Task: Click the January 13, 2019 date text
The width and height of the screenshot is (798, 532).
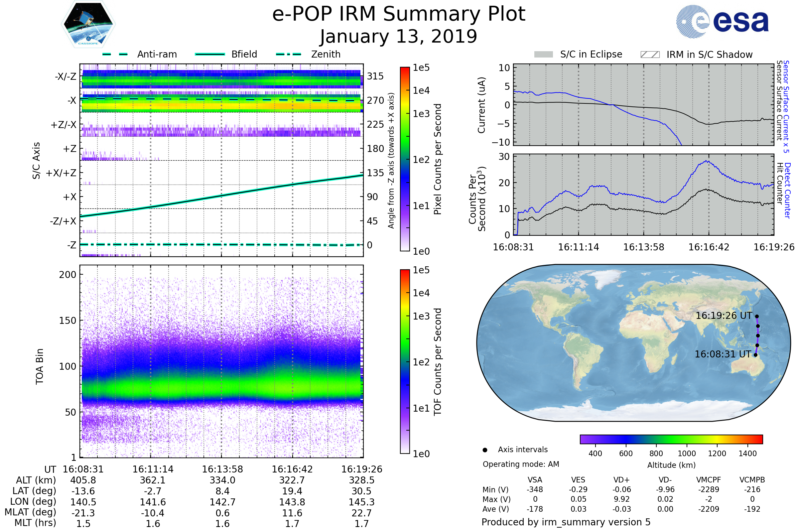Action: [x=399, y=37]
